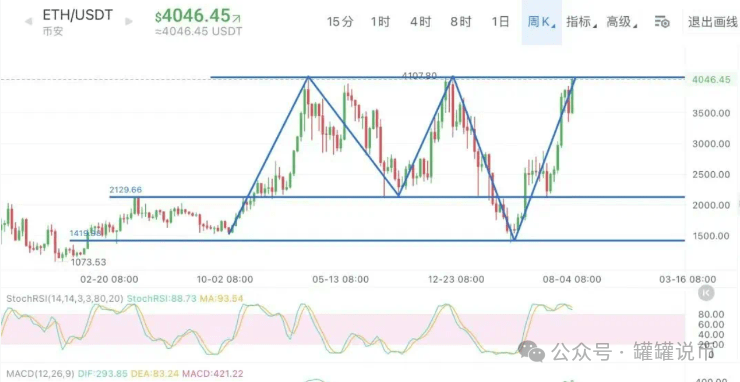Click the ≈4046.45 USDT conversion text
Screen dimensions: 740x382
pos(198,32)
